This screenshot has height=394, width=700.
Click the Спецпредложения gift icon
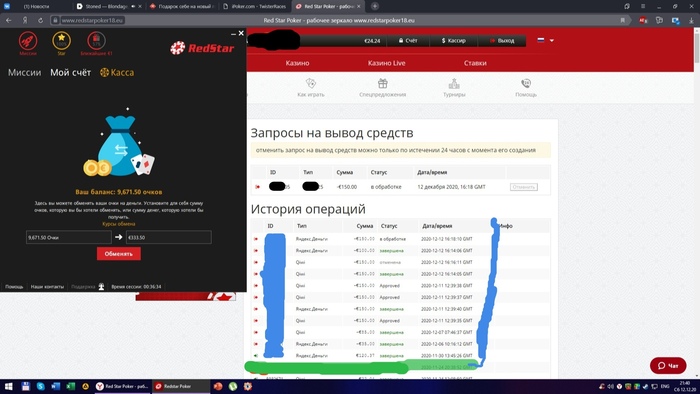coord(383,83)
